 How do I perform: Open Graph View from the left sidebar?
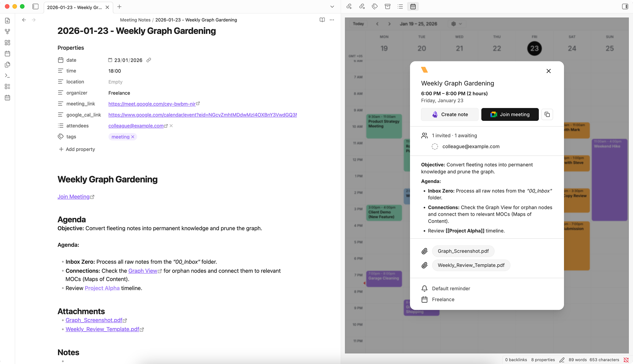click(7, 31)
